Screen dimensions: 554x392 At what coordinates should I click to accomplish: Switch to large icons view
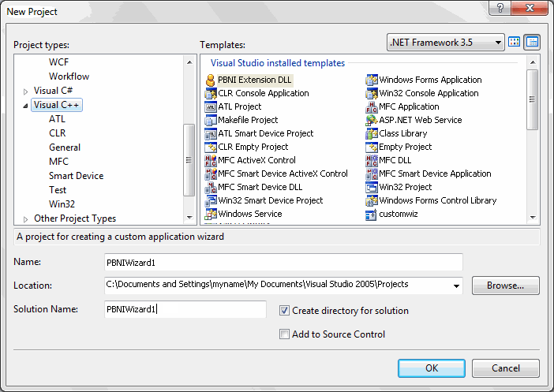tap(515, 42)
